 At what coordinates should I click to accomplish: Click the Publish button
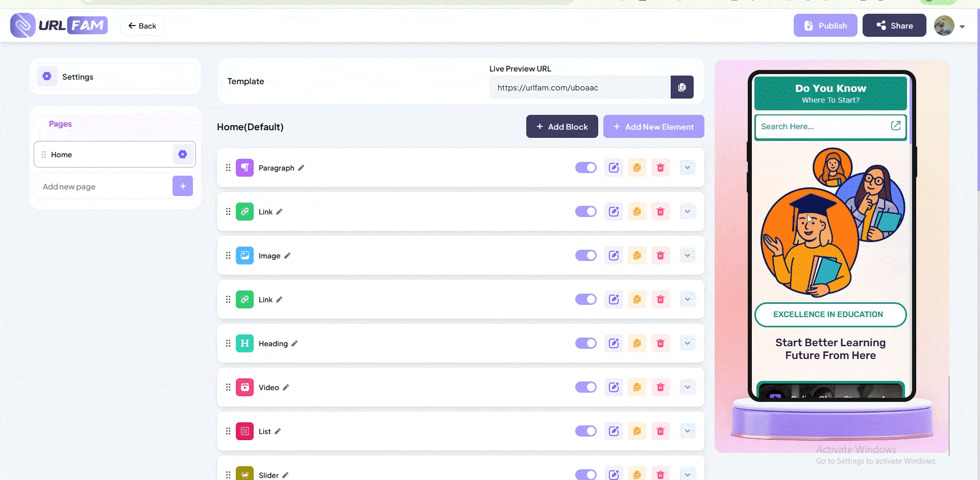pyautogui.click(x=825, y=26)
